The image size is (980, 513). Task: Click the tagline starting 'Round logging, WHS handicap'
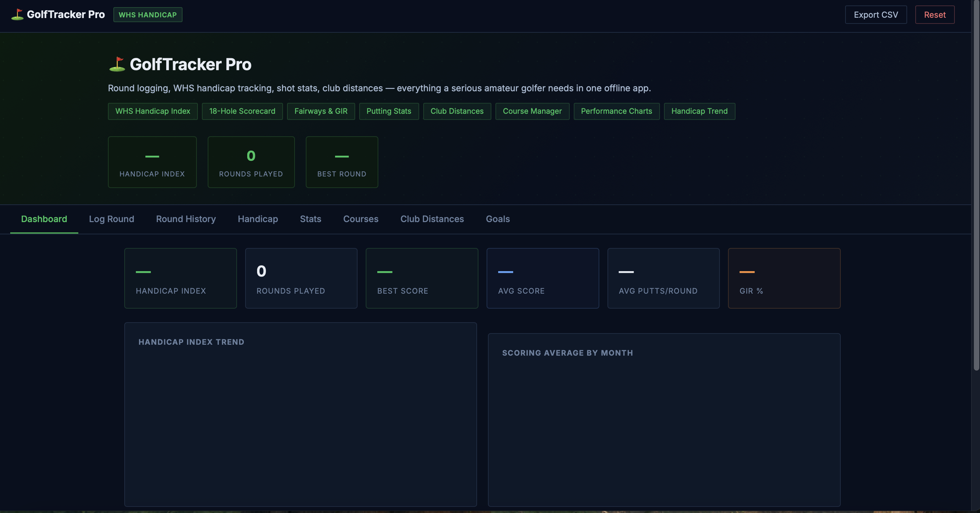click(x=379, y=88)
